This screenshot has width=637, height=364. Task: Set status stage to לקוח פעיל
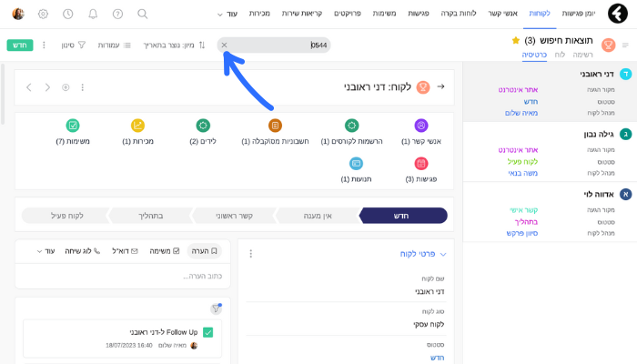pos(65,216)
